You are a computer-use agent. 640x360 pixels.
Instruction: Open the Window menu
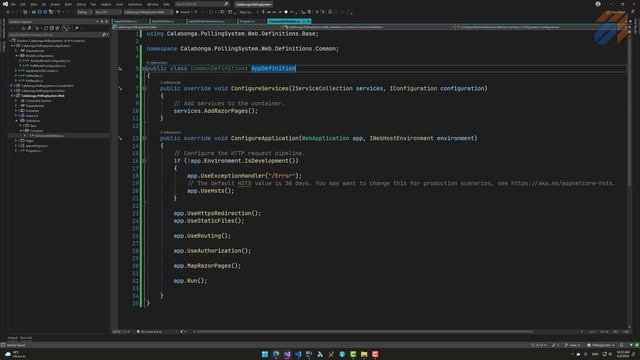(x=152, y=4)
